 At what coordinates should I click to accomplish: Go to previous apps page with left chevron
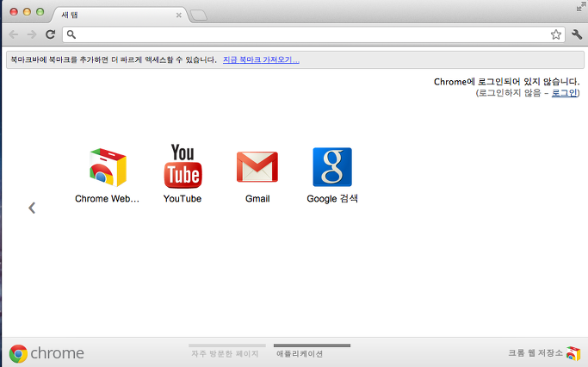coord(32,208)
